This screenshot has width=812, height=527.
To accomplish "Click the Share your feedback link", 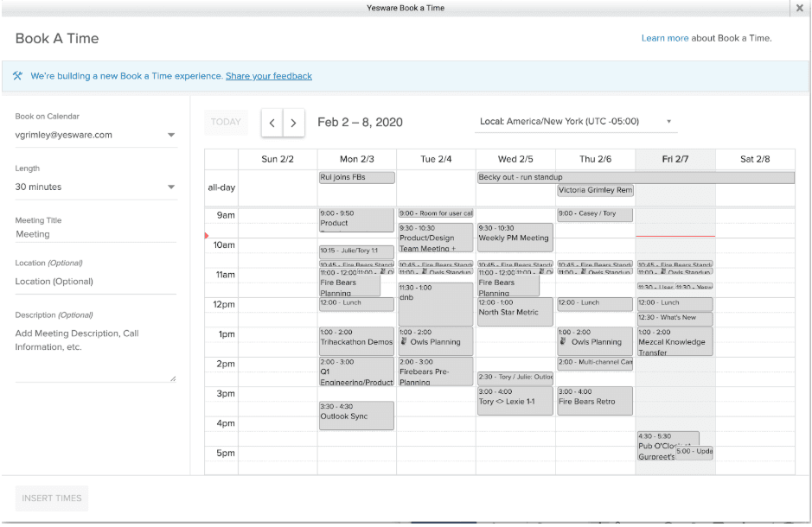I will click(x=269, y=76).
